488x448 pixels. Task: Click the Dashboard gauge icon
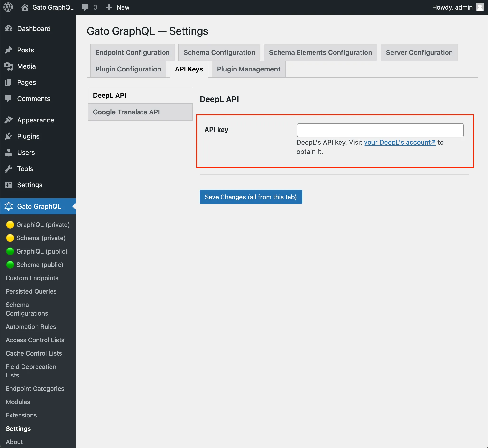coord(9,29)
